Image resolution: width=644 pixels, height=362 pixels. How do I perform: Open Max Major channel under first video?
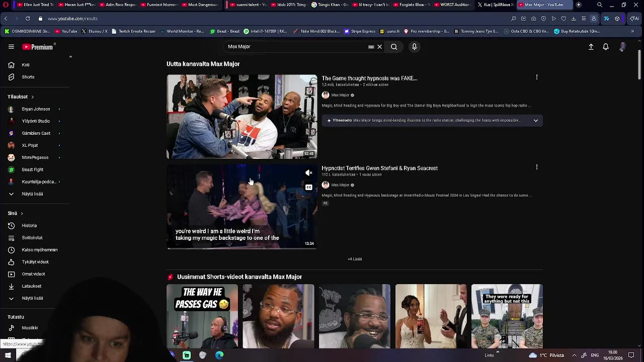click(x=340, y=95)
